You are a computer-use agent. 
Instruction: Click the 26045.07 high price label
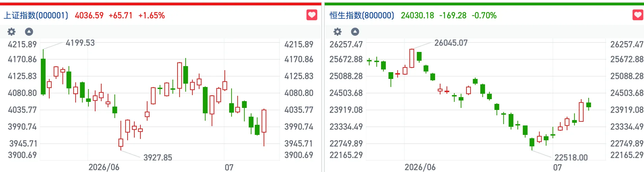[x=451, y=43]
